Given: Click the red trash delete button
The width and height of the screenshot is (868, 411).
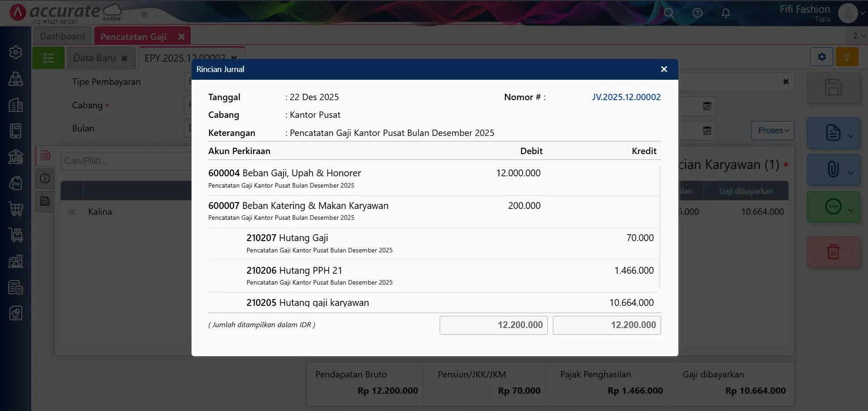Looking at the screenshot, I should [x=833, y=251].
